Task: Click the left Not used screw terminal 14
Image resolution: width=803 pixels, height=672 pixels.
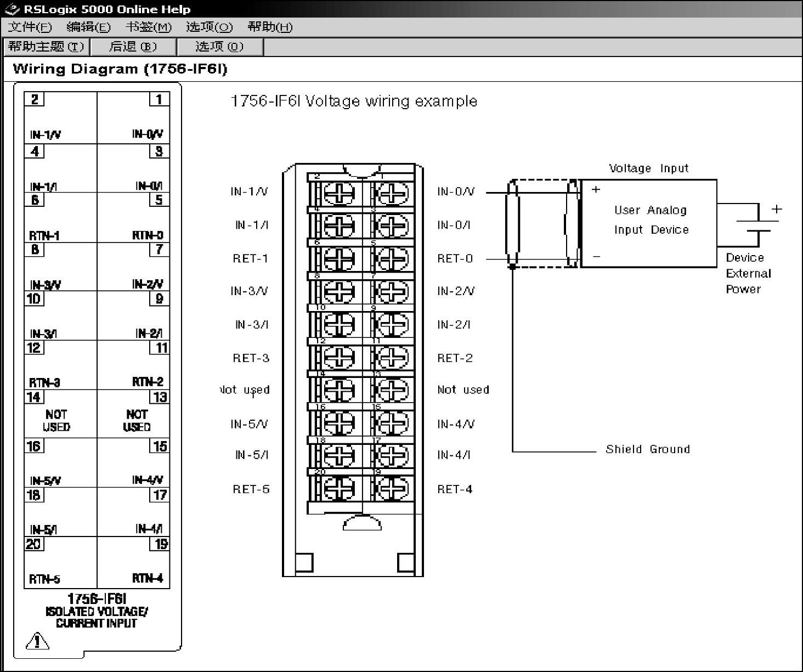Action: click(340, 391)
